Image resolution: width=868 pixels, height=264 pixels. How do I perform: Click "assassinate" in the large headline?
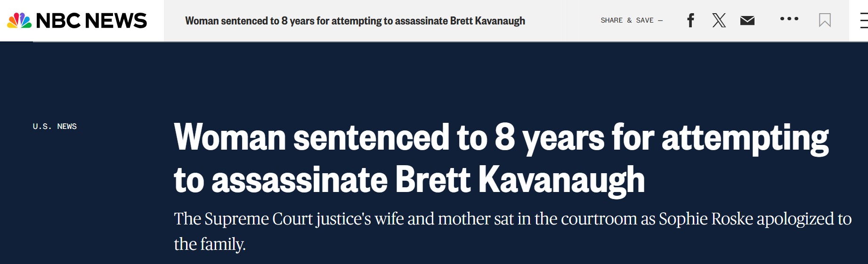click(299, 180)
